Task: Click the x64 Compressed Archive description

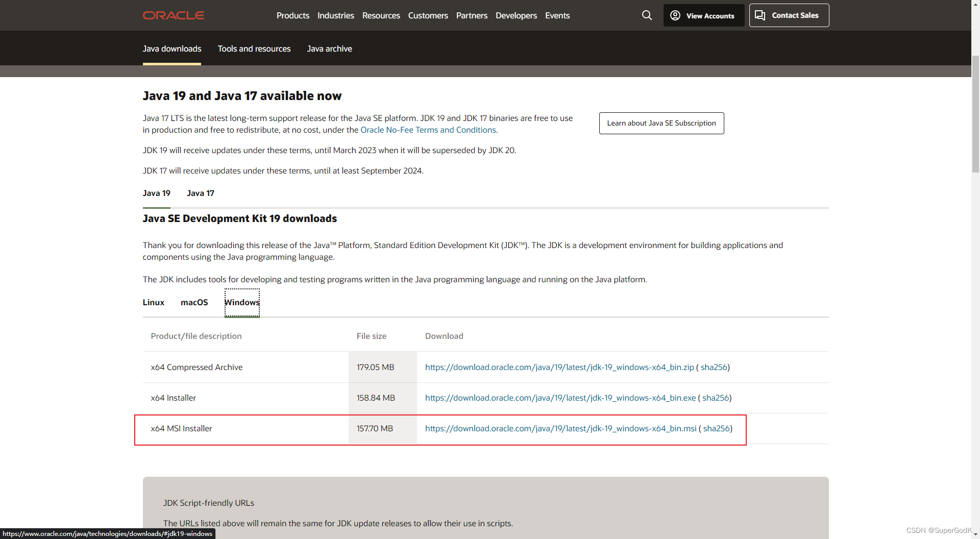Action: coord(197,367)
